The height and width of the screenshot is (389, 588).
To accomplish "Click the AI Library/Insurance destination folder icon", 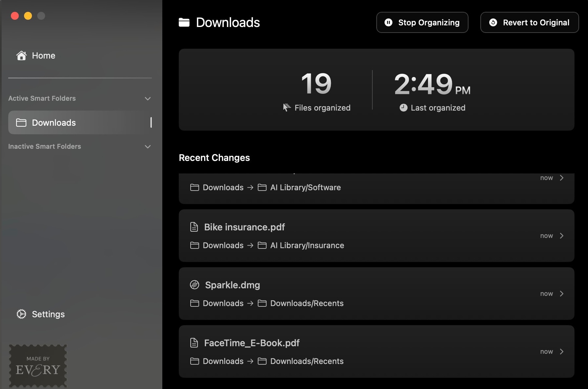I will (x=262, y=246).
